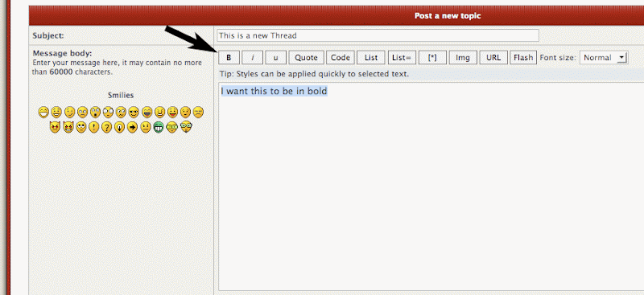Insert a Flash tag

[523, 58]
